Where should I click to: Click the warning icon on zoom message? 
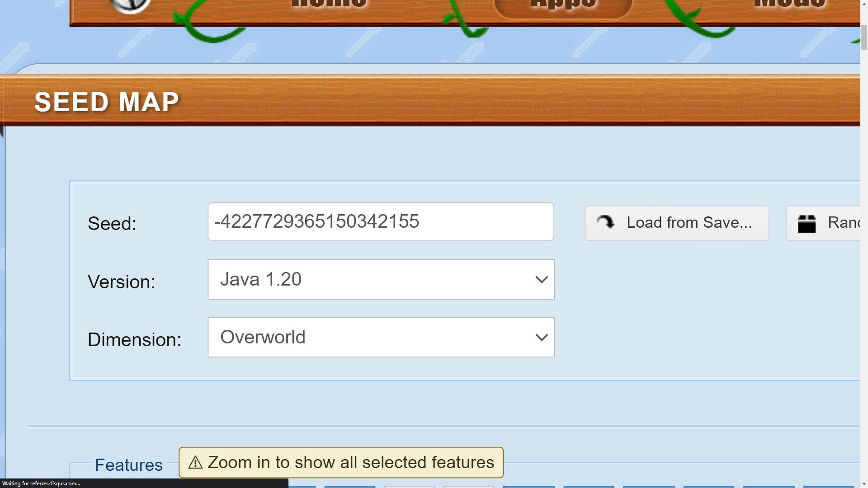(x=196, y=462)
